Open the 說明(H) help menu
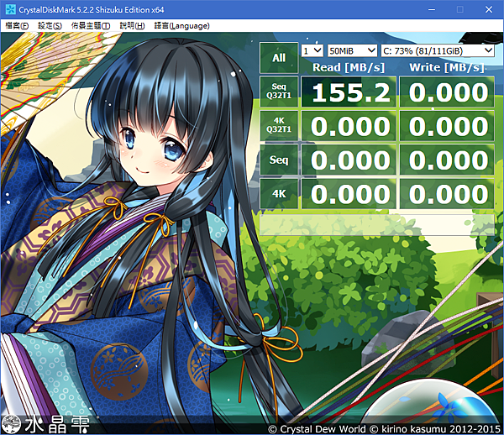504x435 pixels. pos(132,26)
